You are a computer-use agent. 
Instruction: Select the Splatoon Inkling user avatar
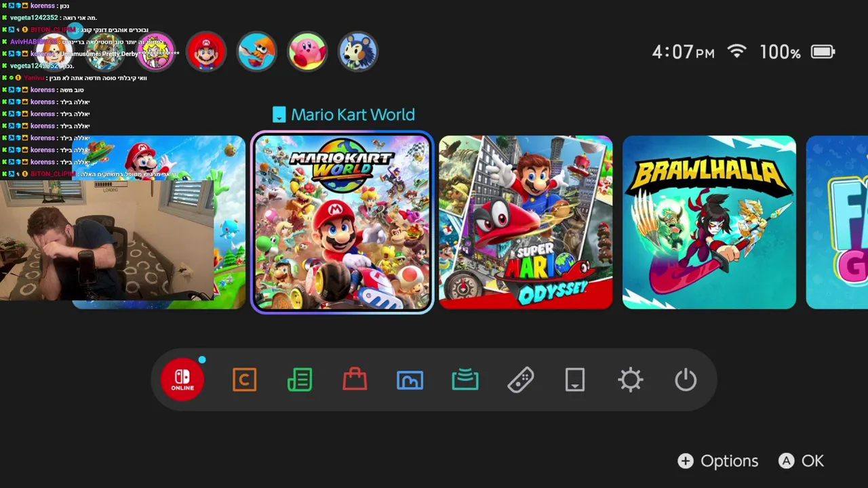(257, 52)
